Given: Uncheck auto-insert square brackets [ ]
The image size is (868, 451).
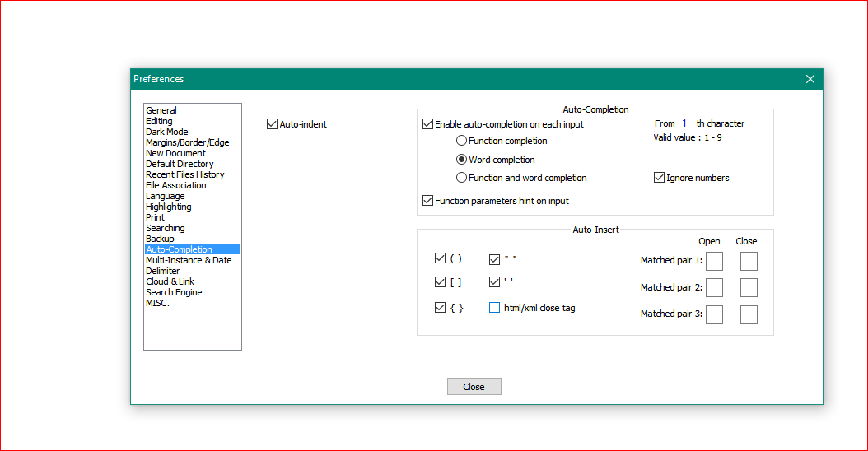Looking at the screenshot, I should (440, 282).
